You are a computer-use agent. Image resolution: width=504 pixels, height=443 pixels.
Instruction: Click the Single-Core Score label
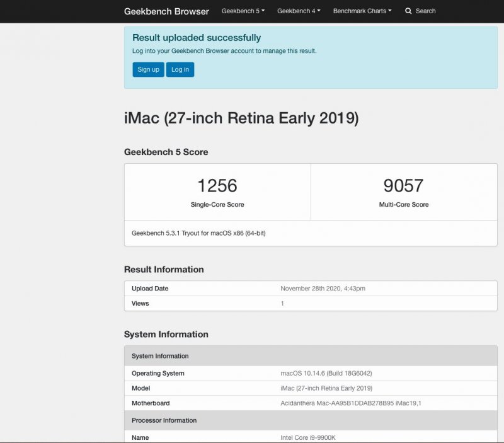tap(217, 205)
